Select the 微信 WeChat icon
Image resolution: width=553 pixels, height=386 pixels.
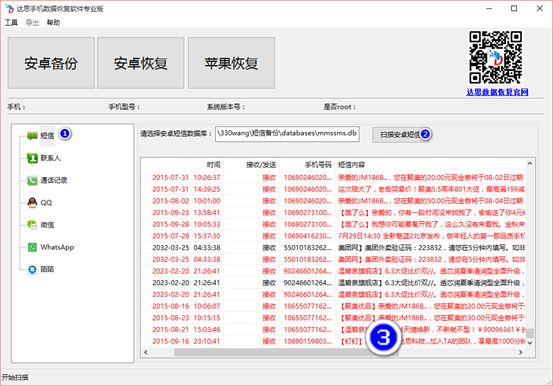pos(32,225)
